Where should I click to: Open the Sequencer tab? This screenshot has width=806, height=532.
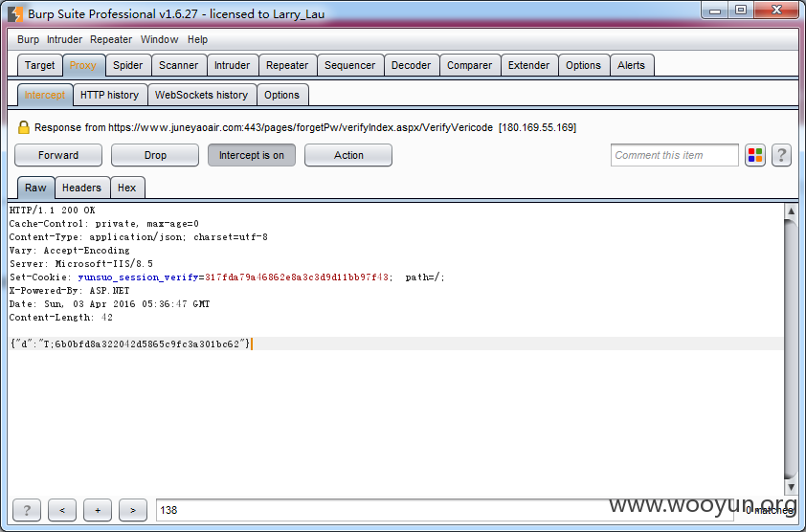coord(350,65)
